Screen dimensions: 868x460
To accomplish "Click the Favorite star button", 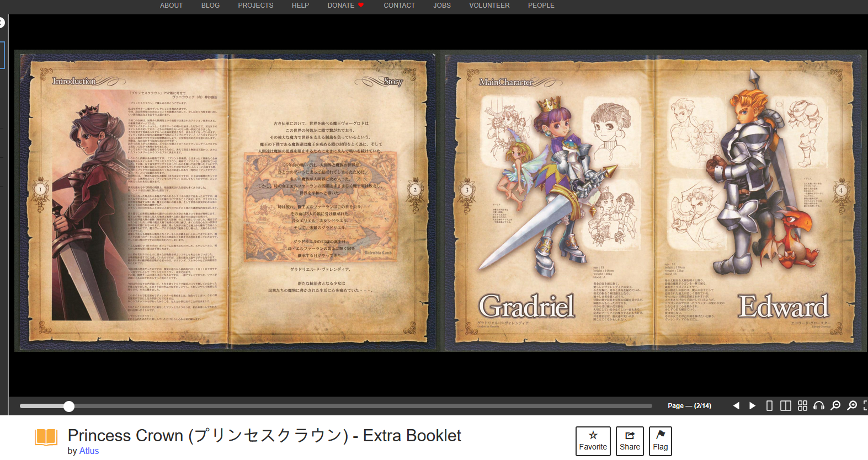I will tap(593, 441).
